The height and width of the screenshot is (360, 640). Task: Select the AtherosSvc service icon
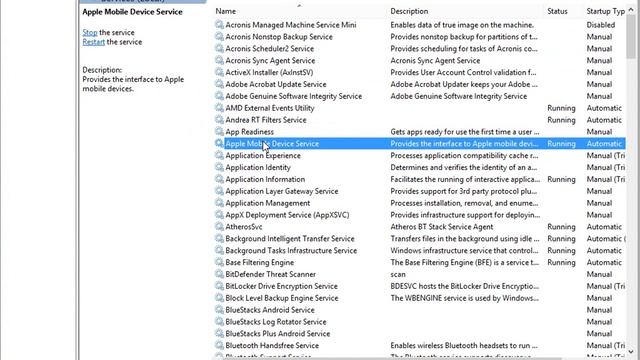[219, 226]
